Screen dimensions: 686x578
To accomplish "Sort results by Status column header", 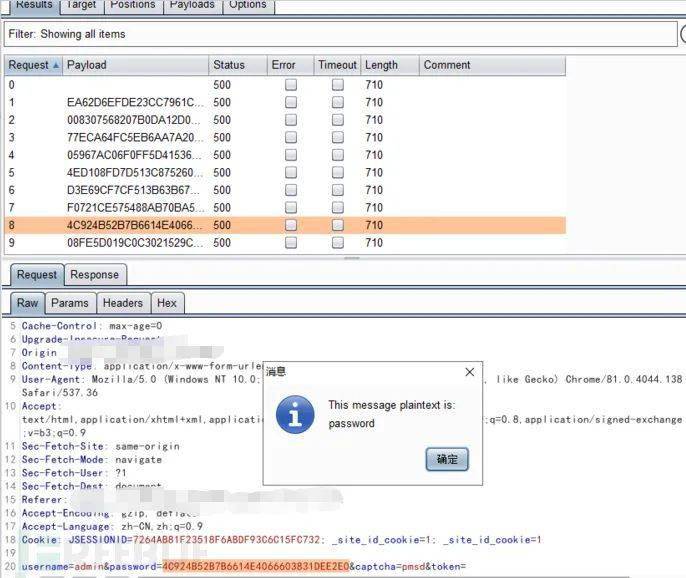I will 229,65.
